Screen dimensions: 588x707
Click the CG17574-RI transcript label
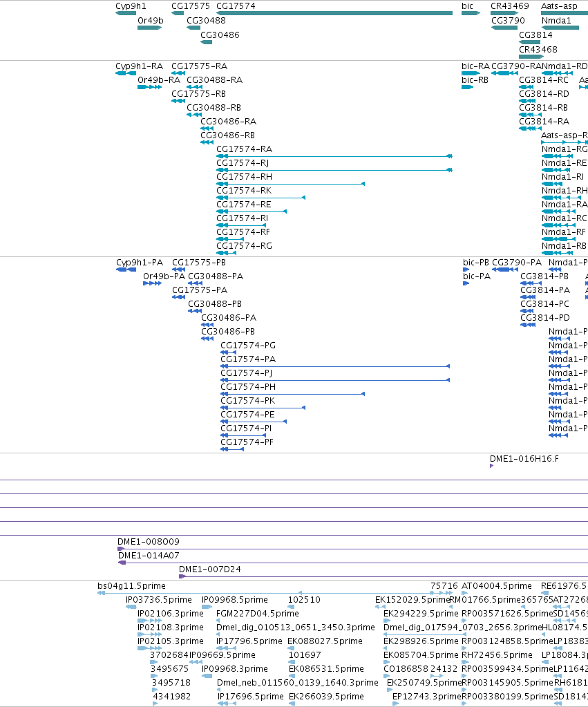[242, 218]
